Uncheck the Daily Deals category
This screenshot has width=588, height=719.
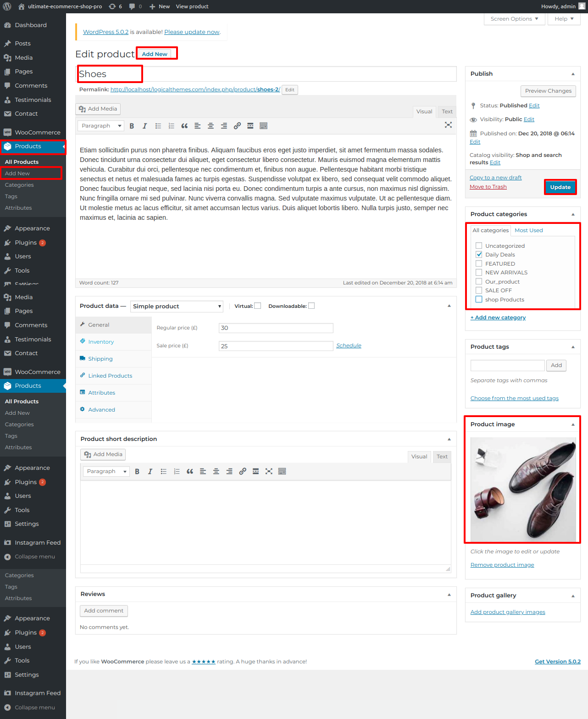click(479, 255)
